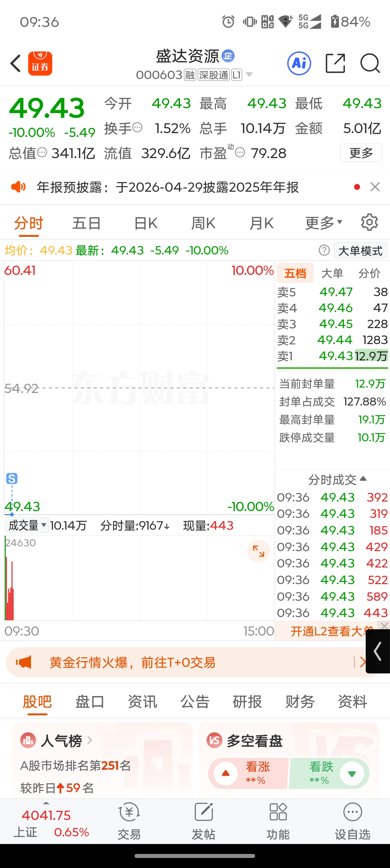
Task: Tap the 更多 button in quote panel
Action: click(x=361, y=153)
